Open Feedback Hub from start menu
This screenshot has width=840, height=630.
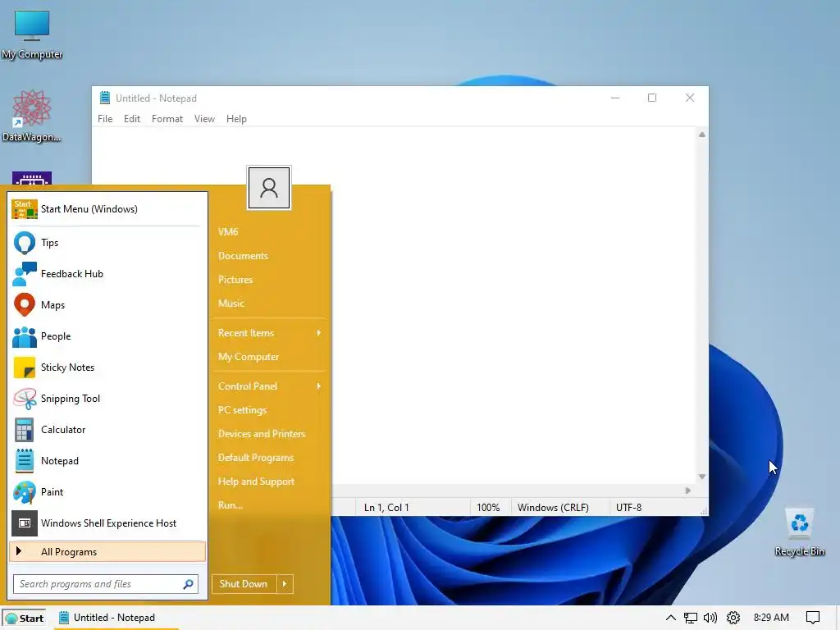(x=107, y=274)
